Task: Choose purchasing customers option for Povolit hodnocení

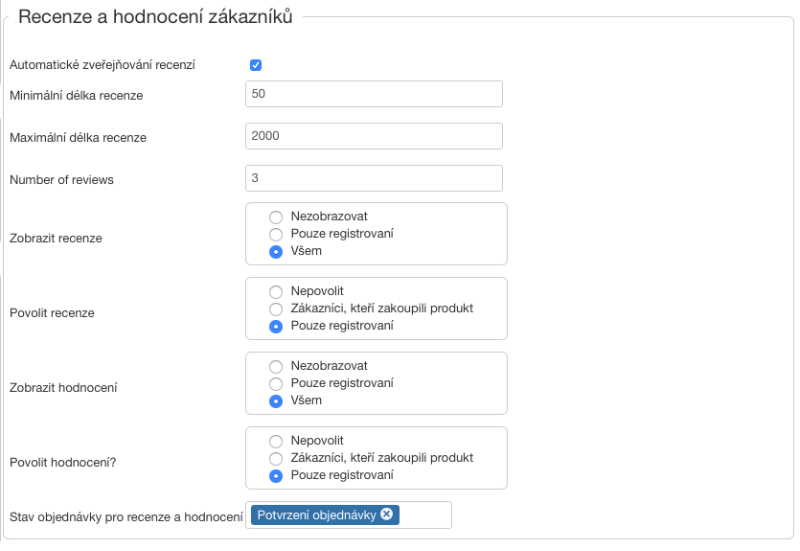Action: tap(276, 458)
